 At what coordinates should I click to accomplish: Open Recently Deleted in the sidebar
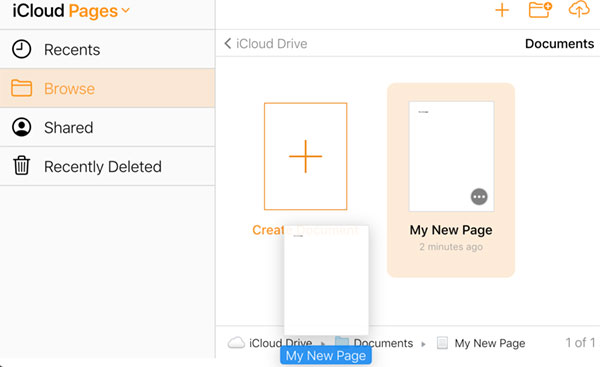coord(108,166)
